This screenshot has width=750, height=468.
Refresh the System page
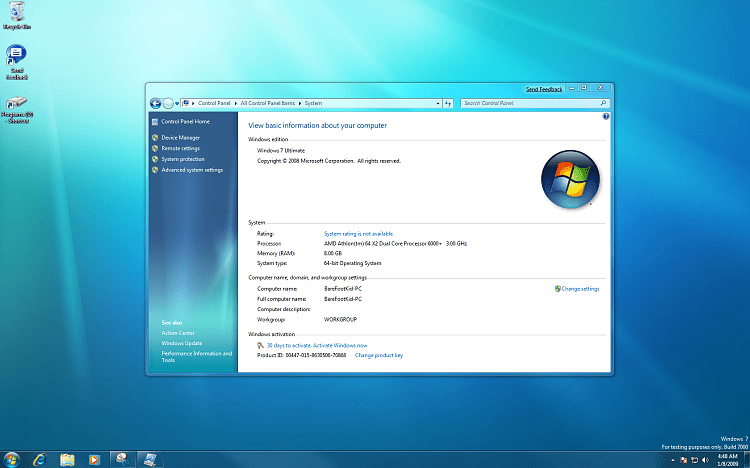pos(448,103)
